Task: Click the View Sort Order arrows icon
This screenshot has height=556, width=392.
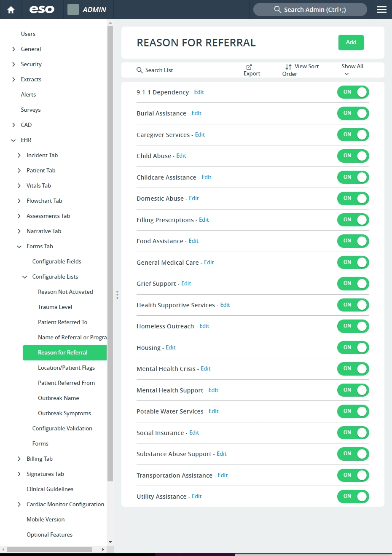Action: 288,67
